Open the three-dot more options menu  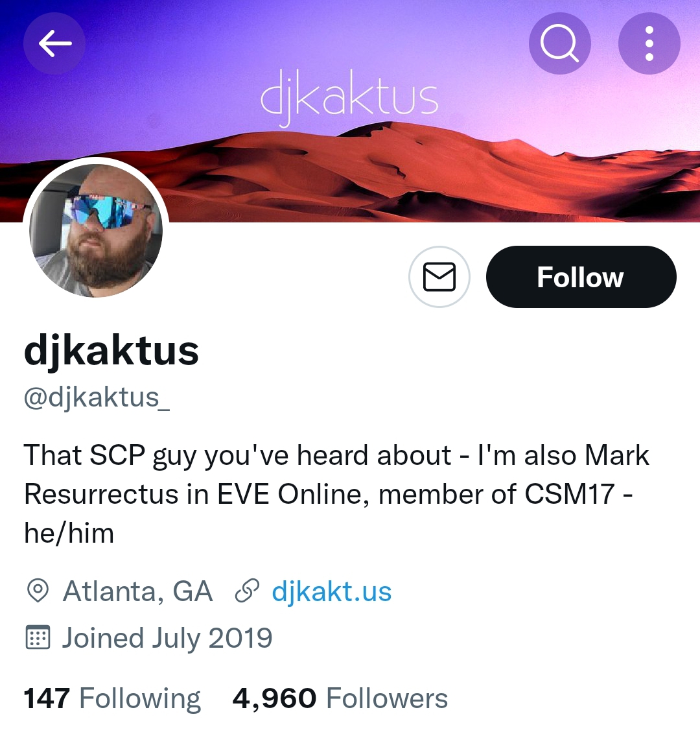649,43
